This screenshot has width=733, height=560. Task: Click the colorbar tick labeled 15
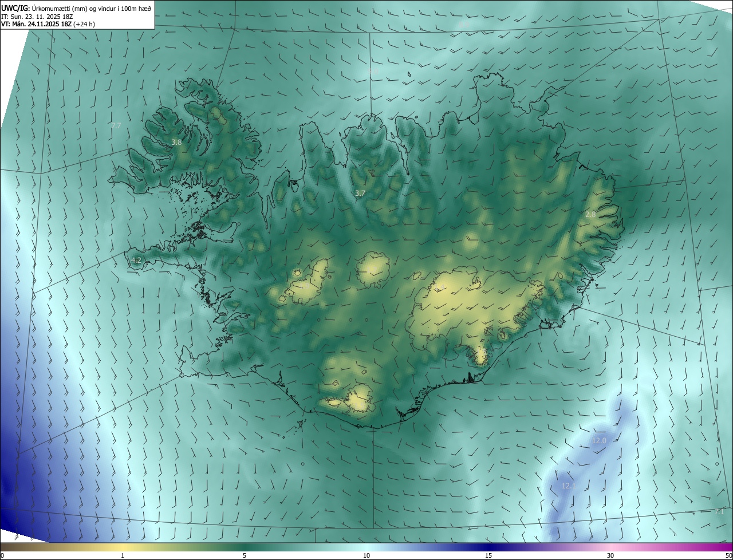(488, 555)
